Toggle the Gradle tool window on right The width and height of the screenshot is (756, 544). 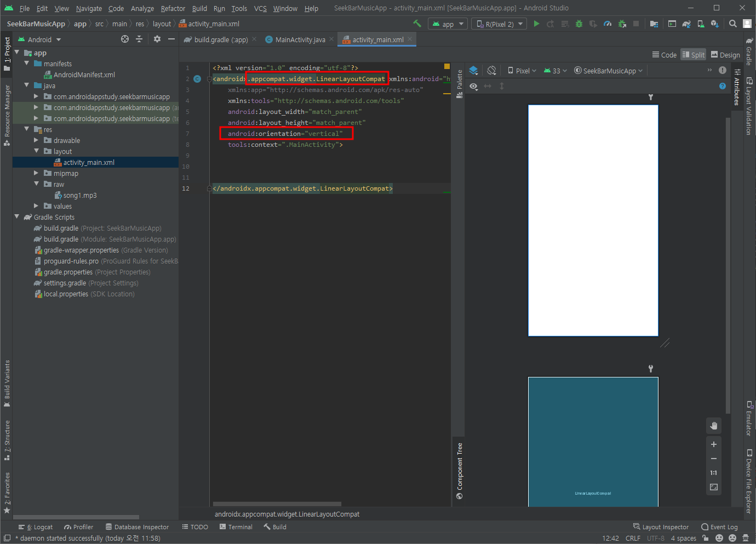pyautogui.click(x=749, y=52)
